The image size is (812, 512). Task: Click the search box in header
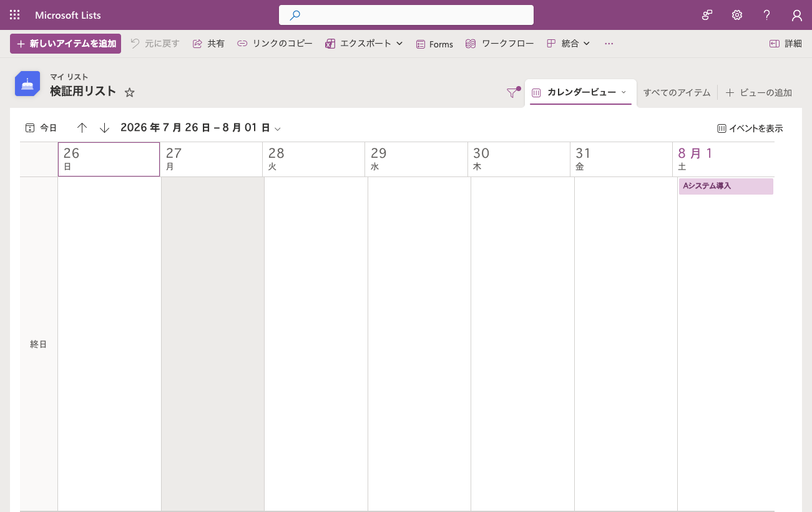[406, 15]
